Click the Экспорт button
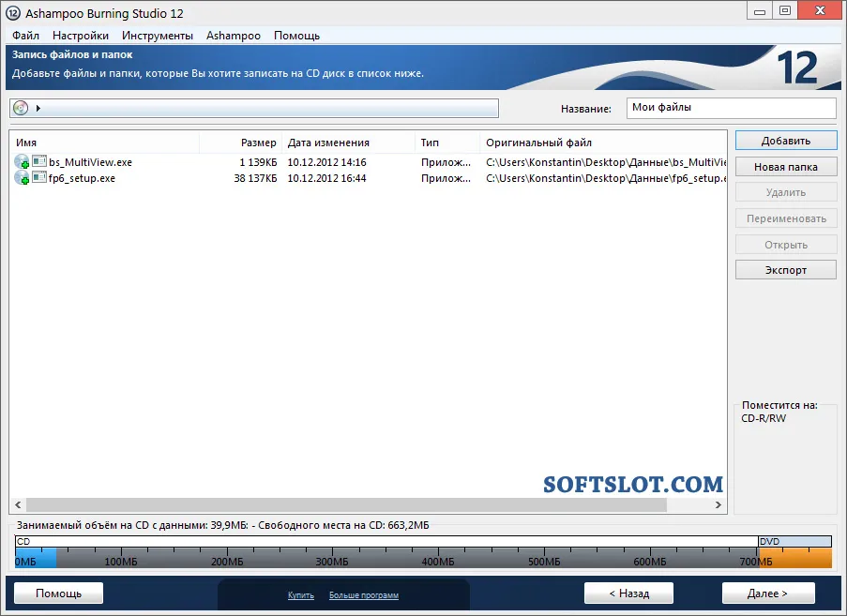847x616 pixels. pyautogui.click(x=786, y=270)
